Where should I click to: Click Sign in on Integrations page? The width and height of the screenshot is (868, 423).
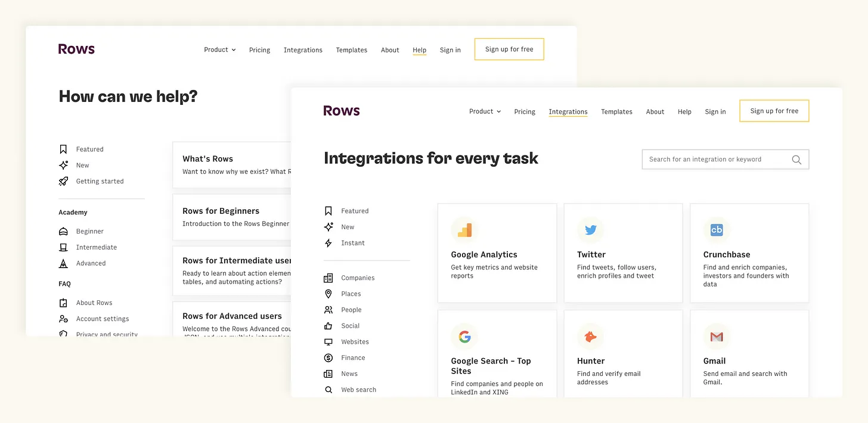[x=715, y=112]
